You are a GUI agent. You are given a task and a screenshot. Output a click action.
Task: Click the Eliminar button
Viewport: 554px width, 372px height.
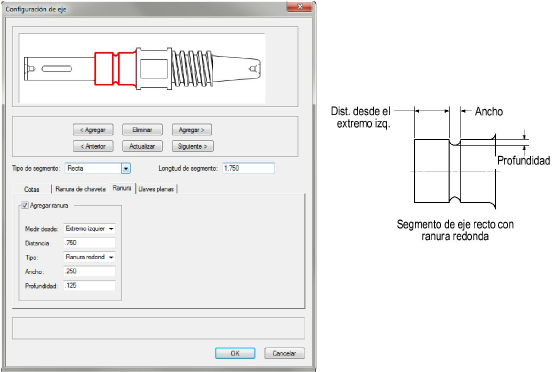tap(142, 130)
